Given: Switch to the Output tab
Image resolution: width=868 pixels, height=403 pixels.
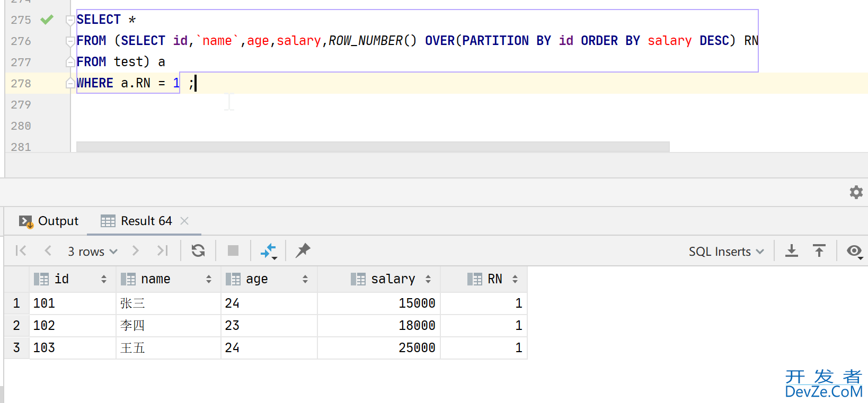Looking at the screenshot, I should pyautogui.click(x=48, y=221).
